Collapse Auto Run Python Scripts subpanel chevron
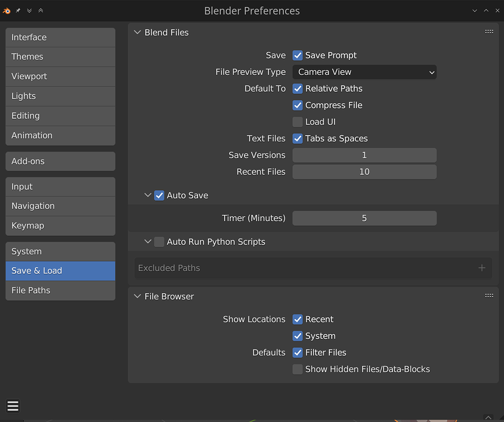The height and width of the screenshot is (422, 504). tap(148, 241)
